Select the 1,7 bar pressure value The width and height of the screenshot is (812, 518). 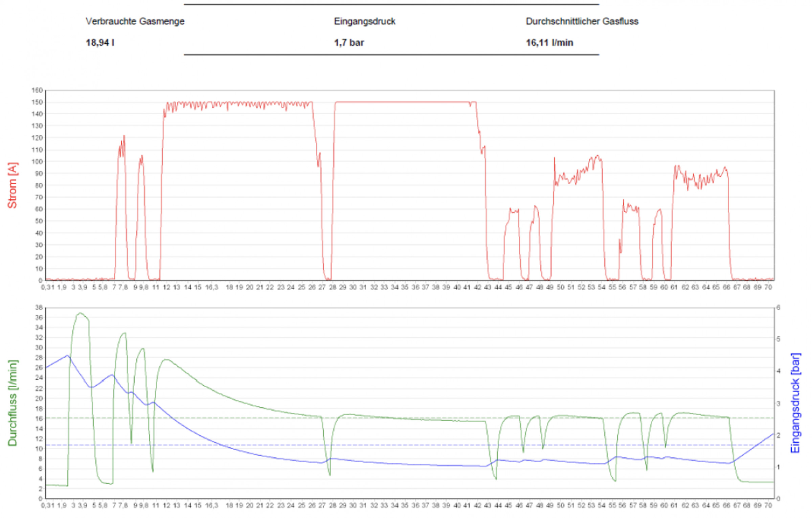coord(349,43)
